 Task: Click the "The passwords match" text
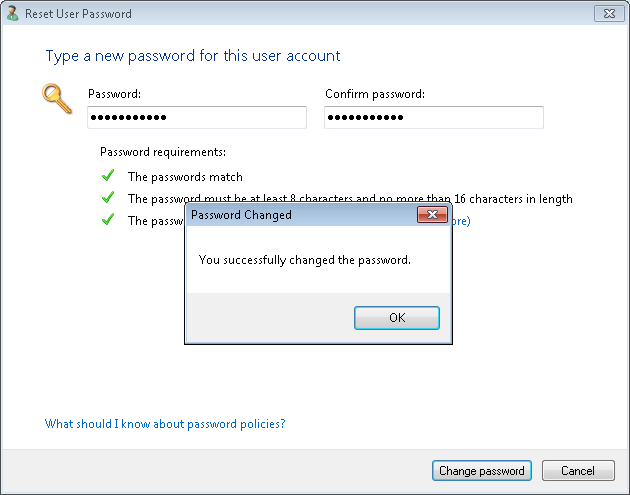pos(185,177)
